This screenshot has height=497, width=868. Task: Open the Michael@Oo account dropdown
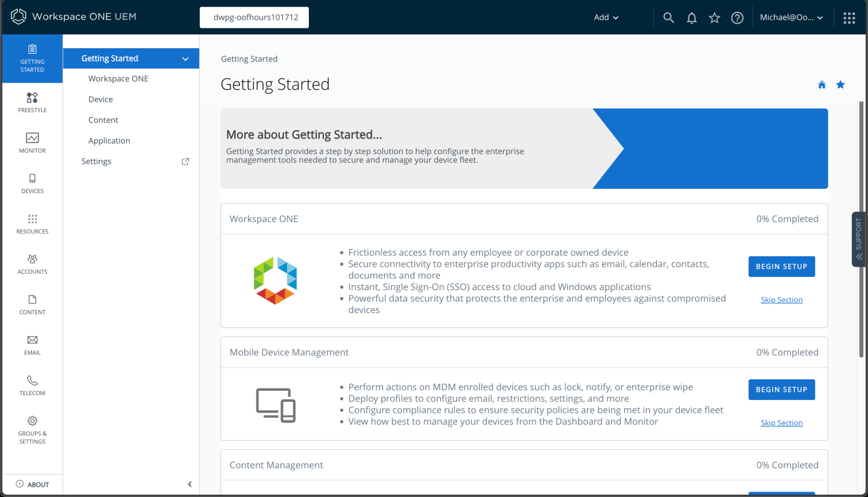click(792, 17)
